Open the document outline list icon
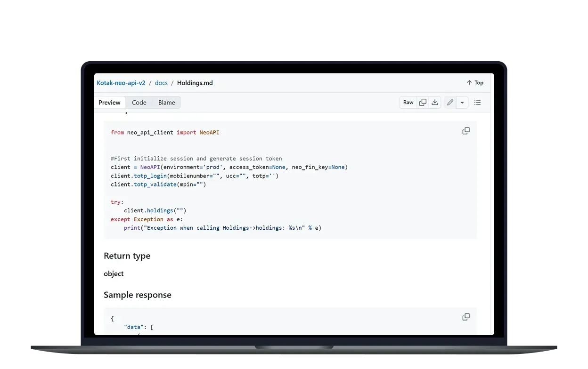The width and height of the screenshot is (588, 369). click(477, 103)
